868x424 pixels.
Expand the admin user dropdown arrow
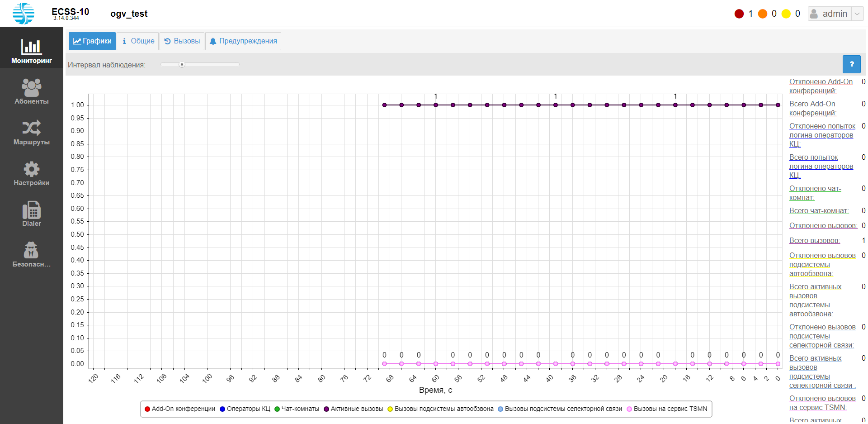[x=857, y=14]
